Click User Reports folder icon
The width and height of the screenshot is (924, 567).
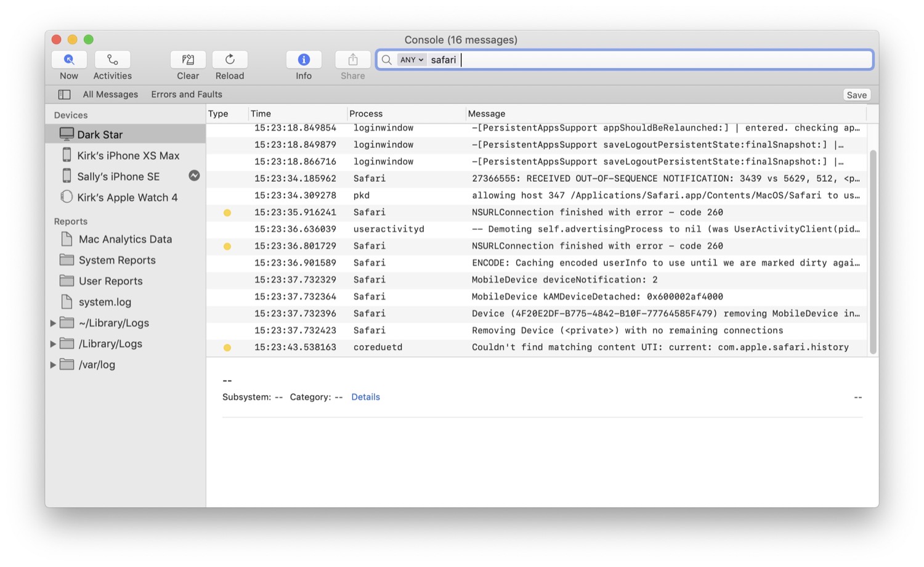67,280
